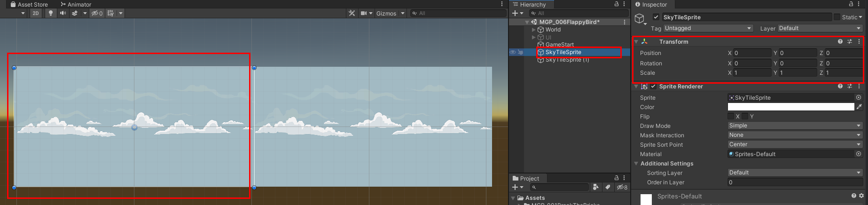Viewport: 868px width, 205px height.
Task: Open Static flags dropdown arrow
Action: point(860,17)
